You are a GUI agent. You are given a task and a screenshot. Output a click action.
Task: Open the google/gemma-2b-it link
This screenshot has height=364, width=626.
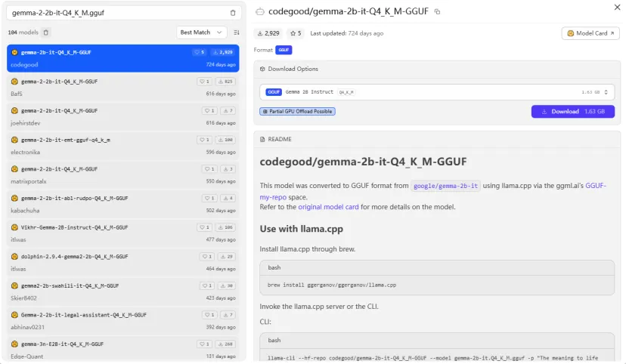(445, 186)
